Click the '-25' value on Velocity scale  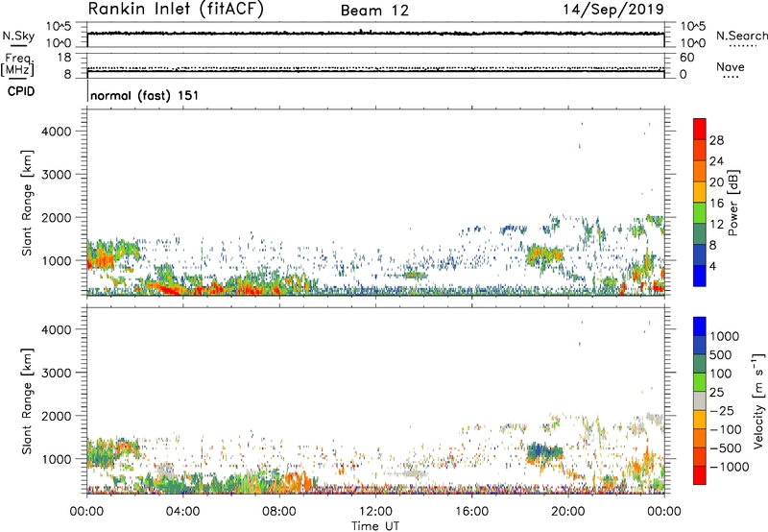click(x=722, y=410)
